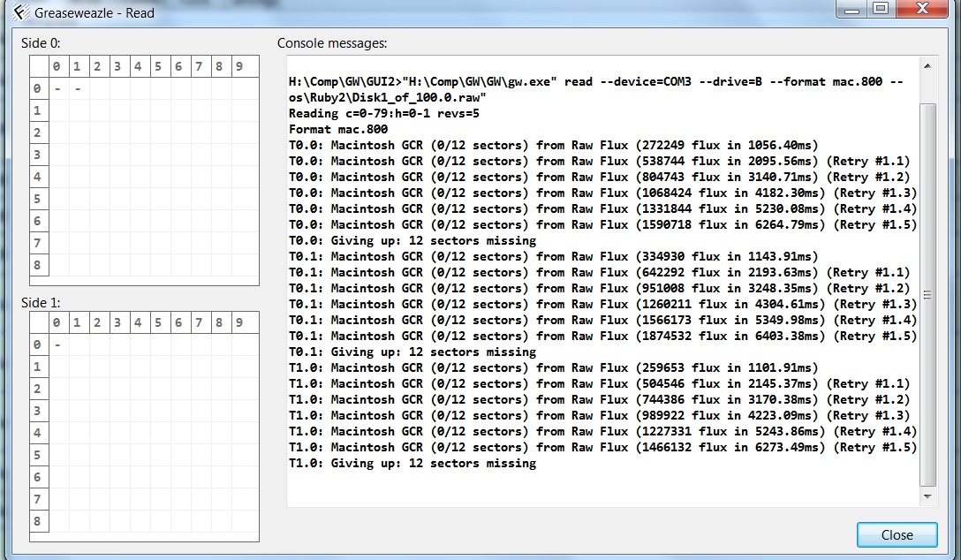Image resolution: width=961 pixels, height=560 pixels.
Task: Click 'T0.0: Giving up: 12 sectors missing' line
Action: coord(412,241)
